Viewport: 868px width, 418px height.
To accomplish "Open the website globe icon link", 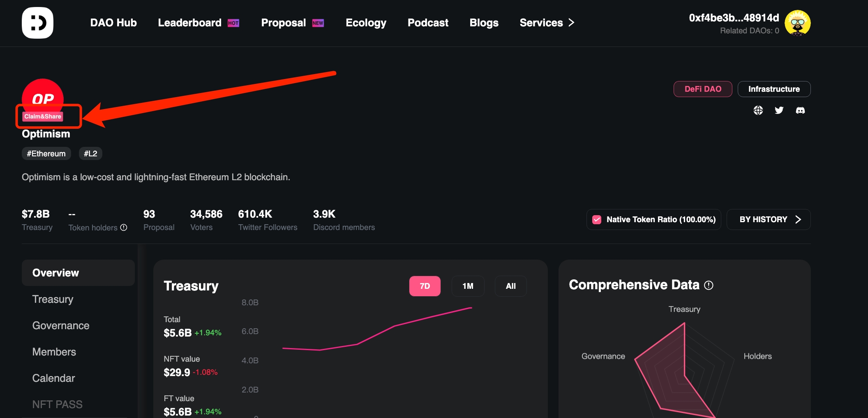I will [x=758, y=110].
